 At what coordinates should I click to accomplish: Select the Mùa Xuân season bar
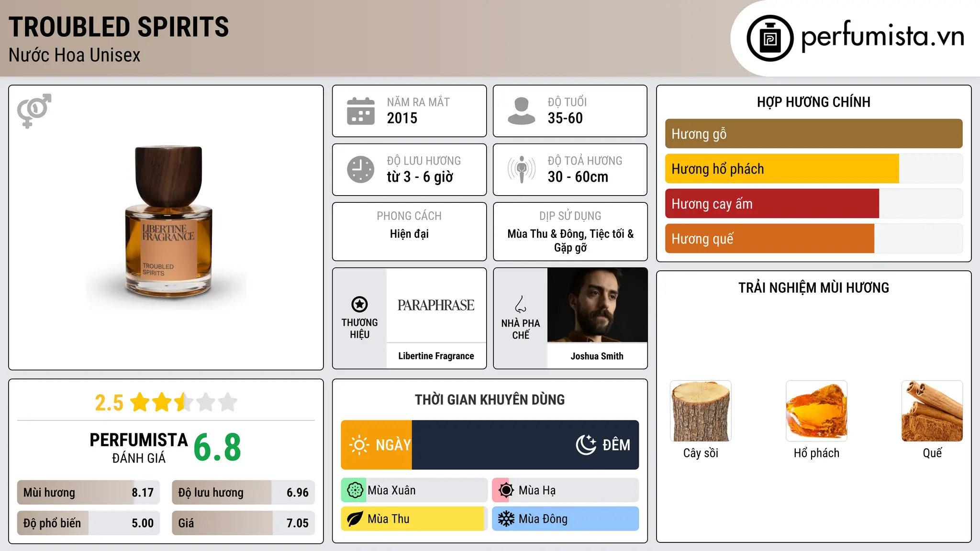pyautogui.click(x=414, y=490)
